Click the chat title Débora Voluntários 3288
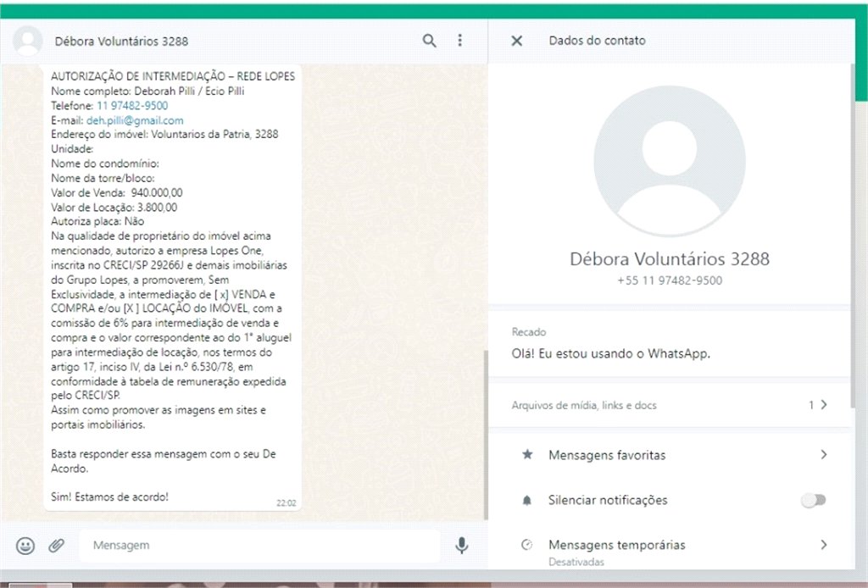 [121, 41]
